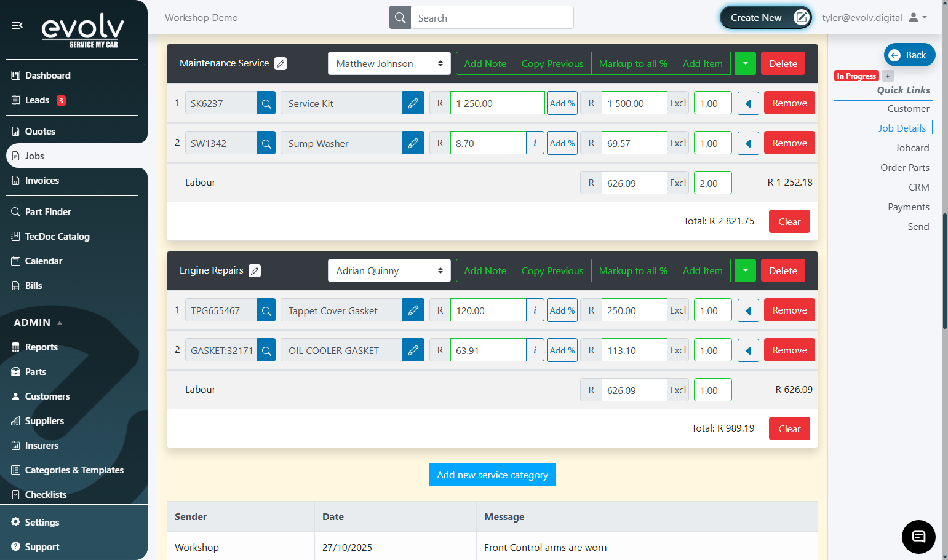
Task: Click the Maintenance Service labour quantity field
Action: [x=712, y=183]
